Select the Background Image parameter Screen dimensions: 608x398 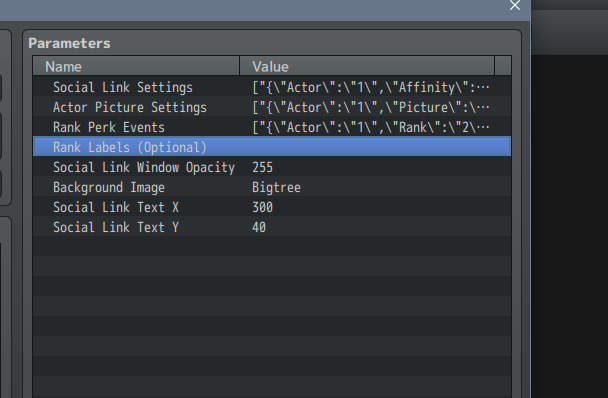109,187
